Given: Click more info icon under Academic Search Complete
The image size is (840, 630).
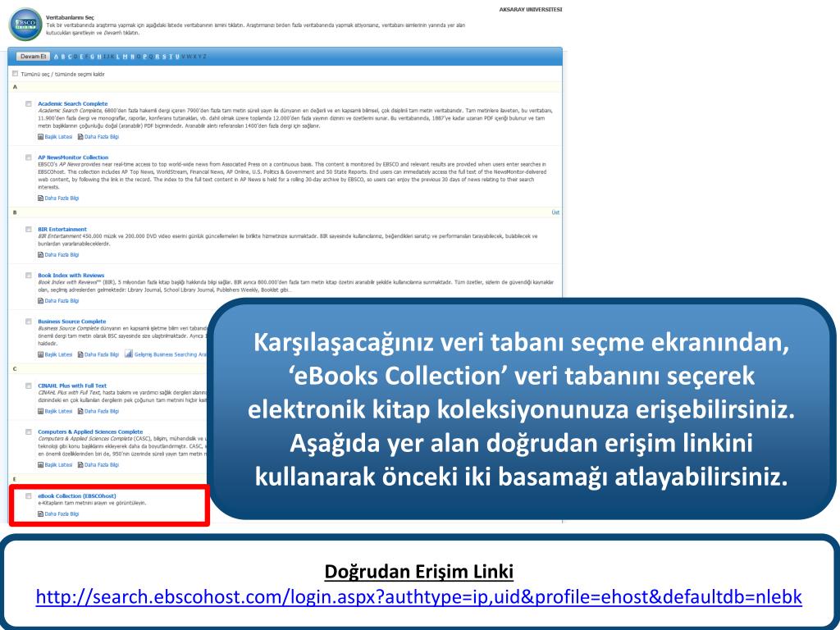Looking at the screenshot, I should pos(80,137).
